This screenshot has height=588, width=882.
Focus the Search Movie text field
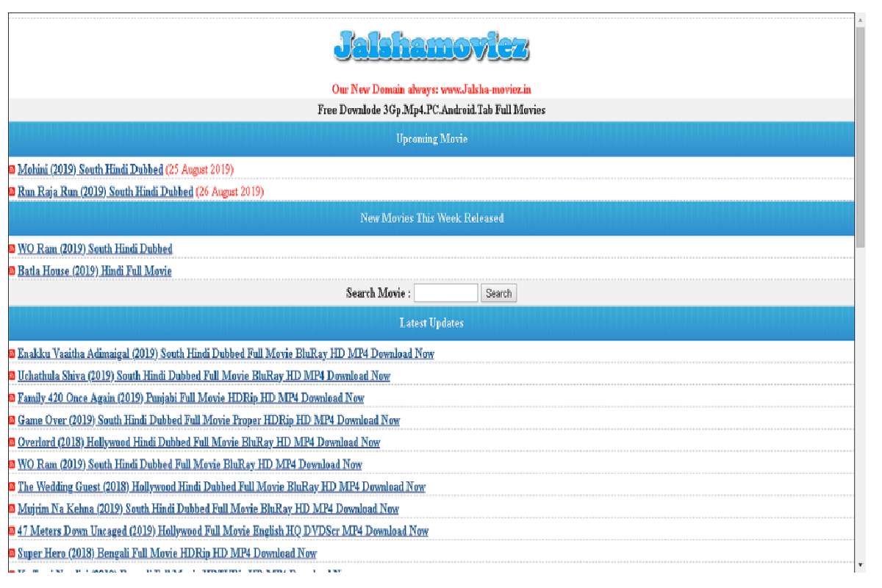click(445, 293)
